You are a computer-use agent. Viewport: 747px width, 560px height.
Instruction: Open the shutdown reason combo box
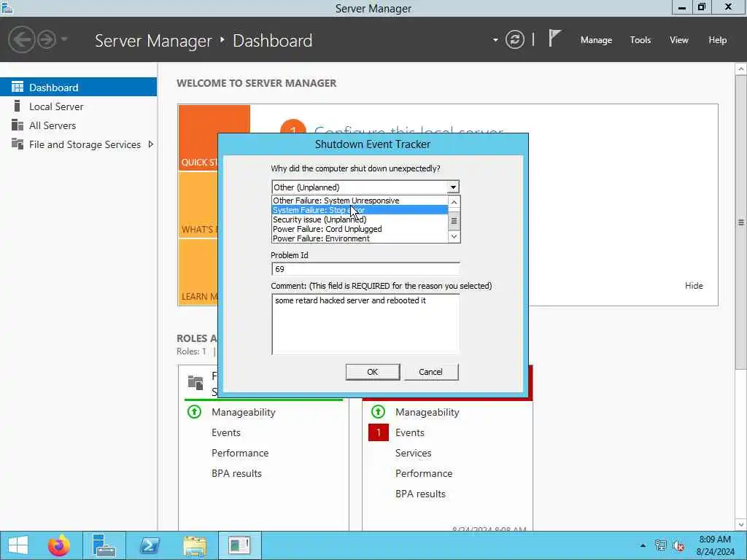[365, 187]
